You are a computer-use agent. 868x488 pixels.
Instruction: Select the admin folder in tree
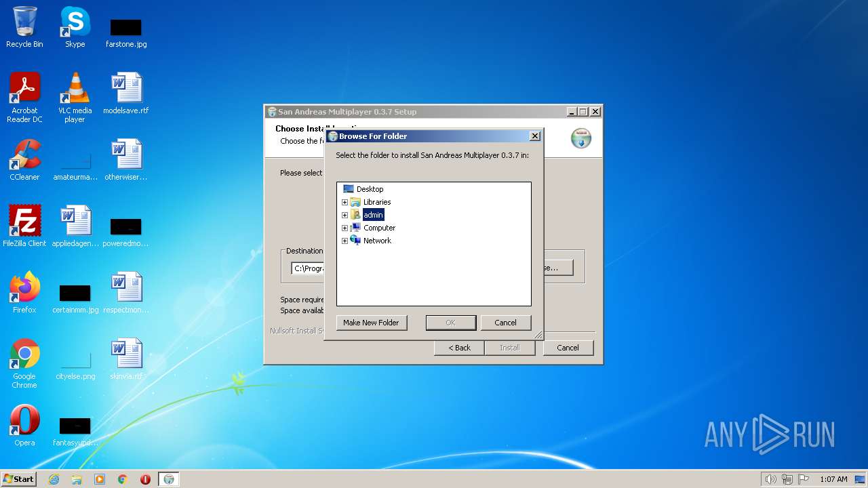point(373,215)
